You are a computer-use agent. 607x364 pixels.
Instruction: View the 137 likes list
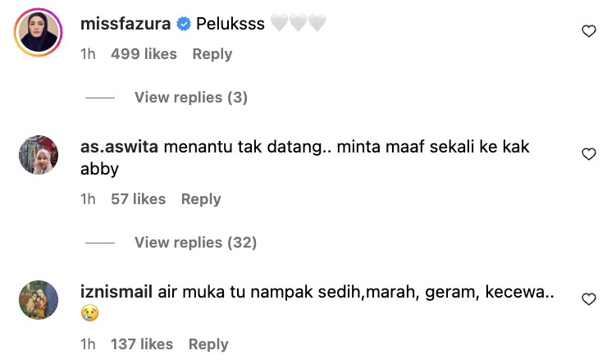coord(142,344)
